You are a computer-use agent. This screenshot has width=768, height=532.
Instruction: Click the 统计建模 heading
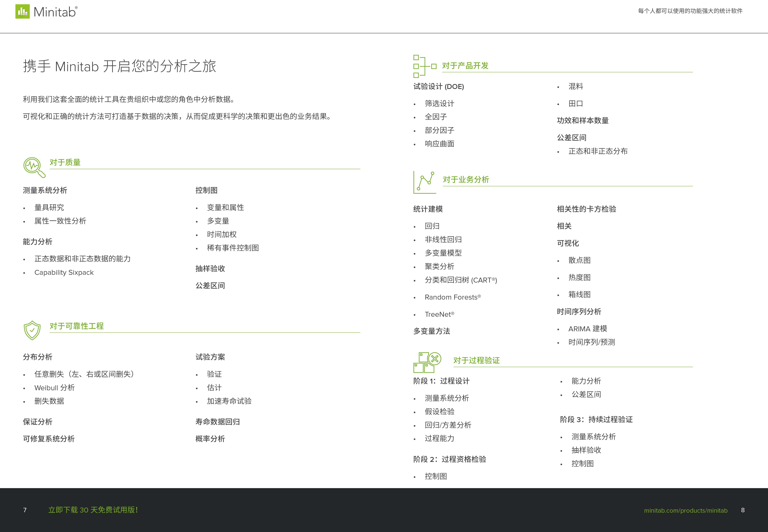coord(428,209)
